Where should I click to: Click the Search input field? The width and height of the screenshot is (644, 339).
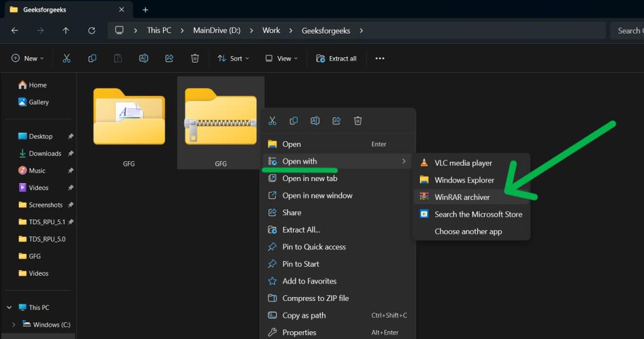627,30
